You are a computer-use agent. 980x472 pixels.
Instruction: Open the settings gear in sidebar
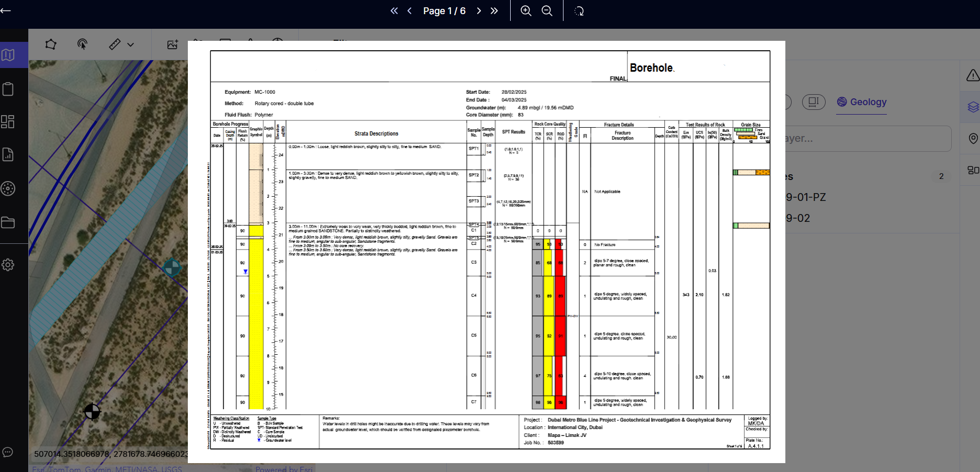pyautogui.click(x=8, y=265)
